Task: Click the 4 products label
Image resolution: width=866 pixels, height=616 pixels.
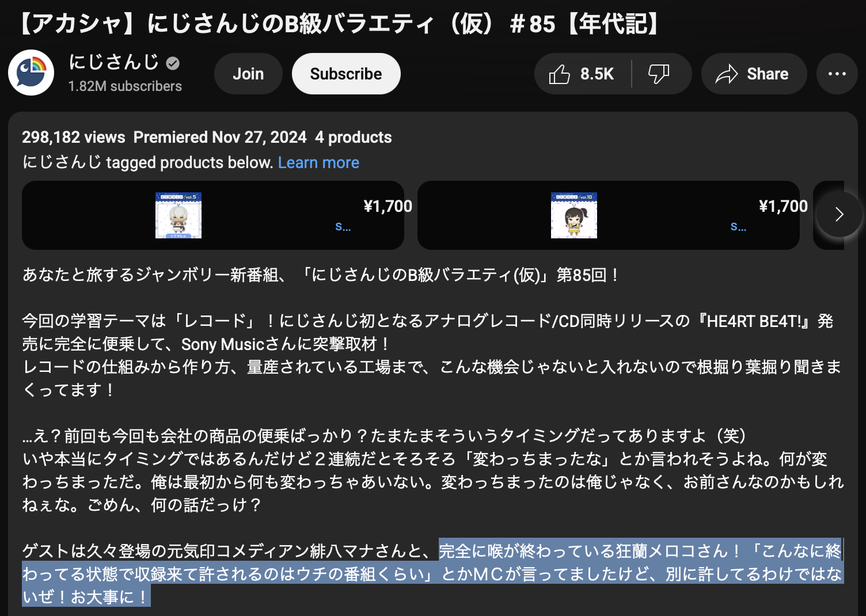Action: click(354, 137)
